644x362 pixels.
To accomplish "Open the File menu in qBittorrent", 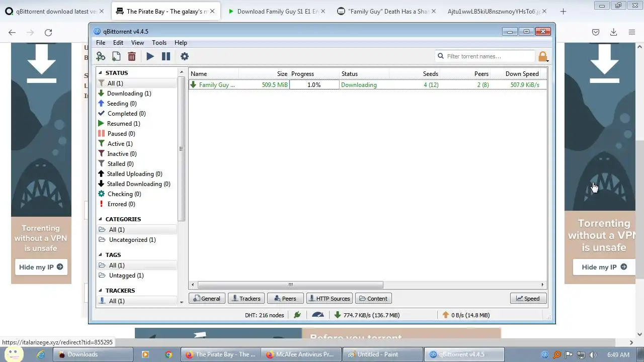I will tap(101, 43).
